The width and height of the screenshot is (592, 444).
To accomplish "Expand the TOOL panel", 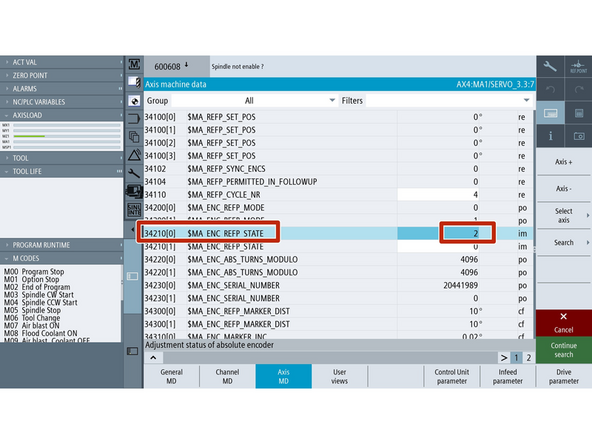I will (x=61, y=158).
